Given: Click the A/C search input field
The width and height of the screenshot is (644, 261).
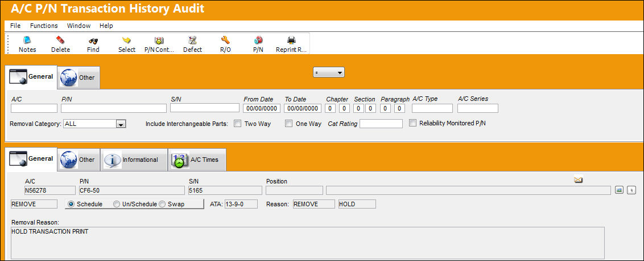Looking at the screenshot, I should tap(34, 108).
